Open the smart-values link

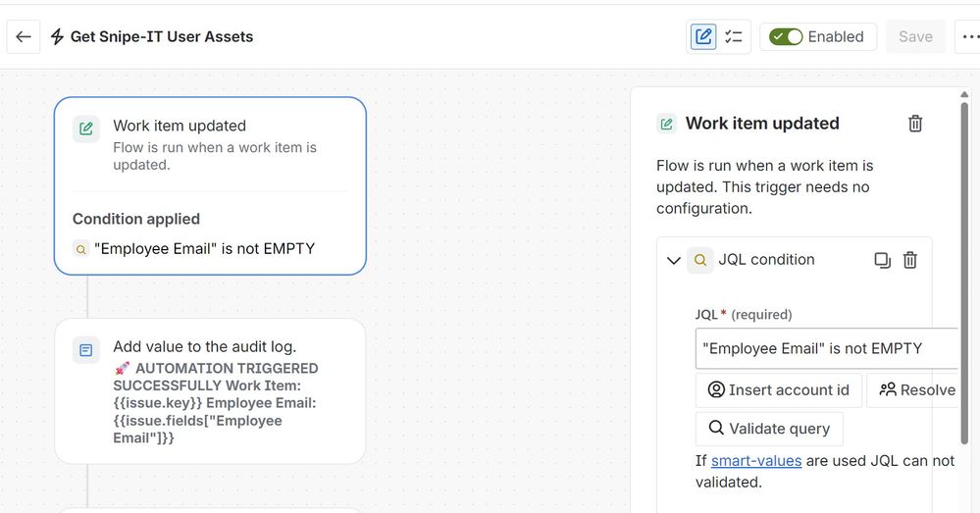(756, 460)
